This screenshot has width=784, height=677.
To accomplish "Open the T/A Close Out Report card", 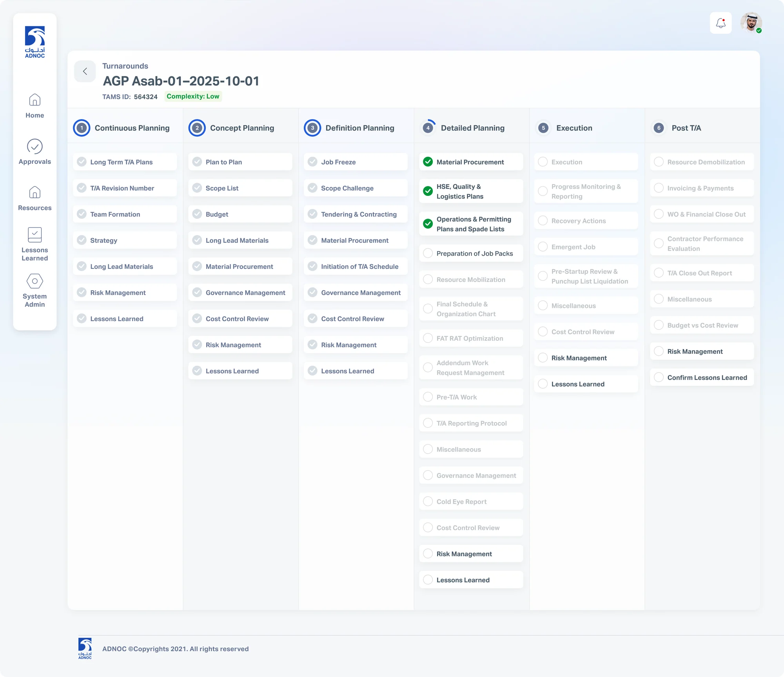I will (x=702, y=273).
